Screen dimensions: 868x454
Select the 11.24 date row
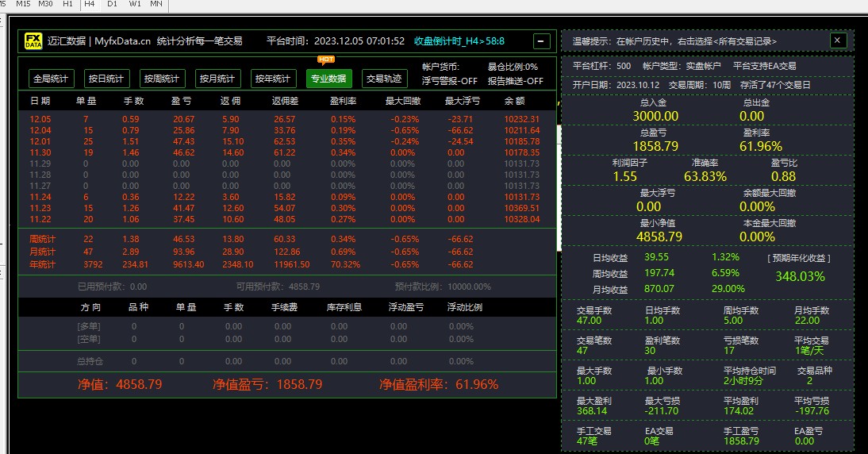pyautogui.click(x=285, y=197)
